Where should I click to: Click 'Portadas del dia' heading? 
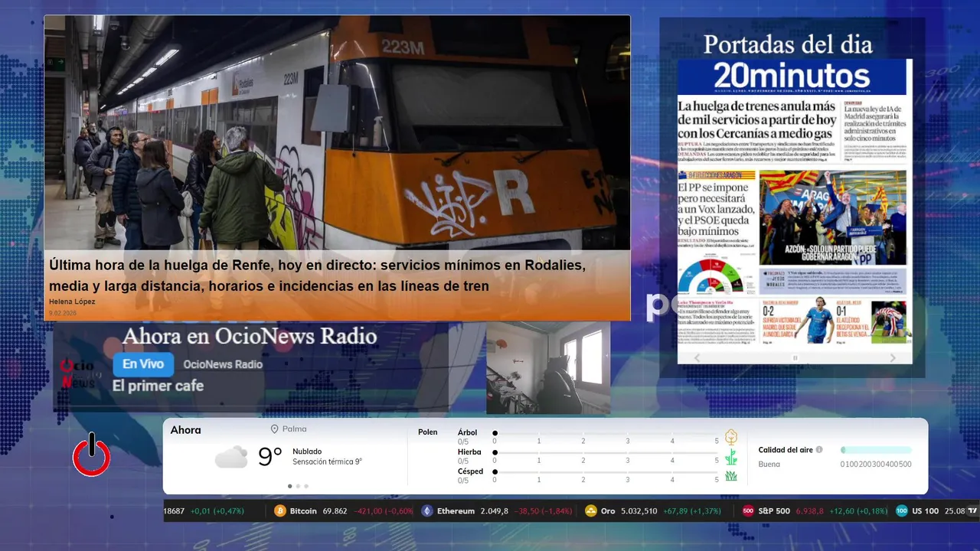788,44
